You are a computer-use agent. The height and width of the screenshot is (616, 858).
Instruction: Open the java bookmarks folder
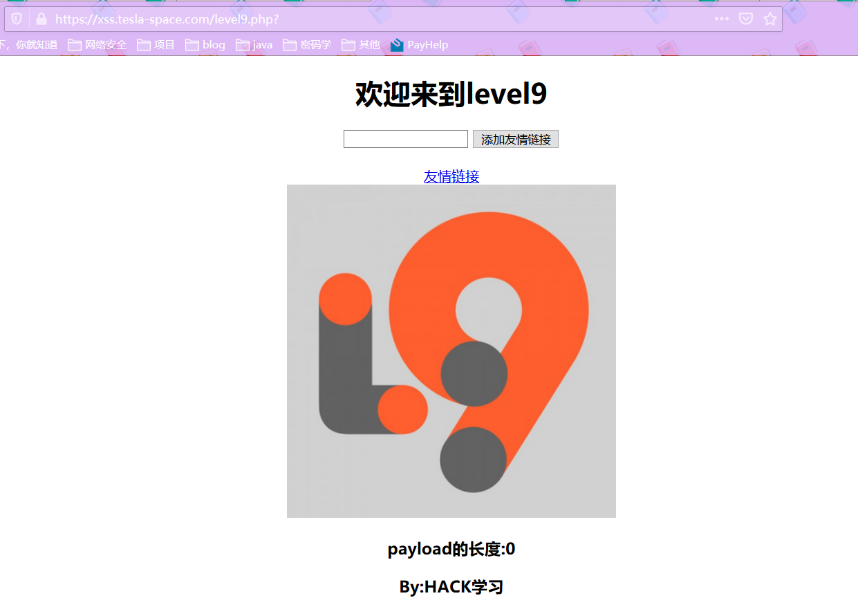[x=254, y=45]
